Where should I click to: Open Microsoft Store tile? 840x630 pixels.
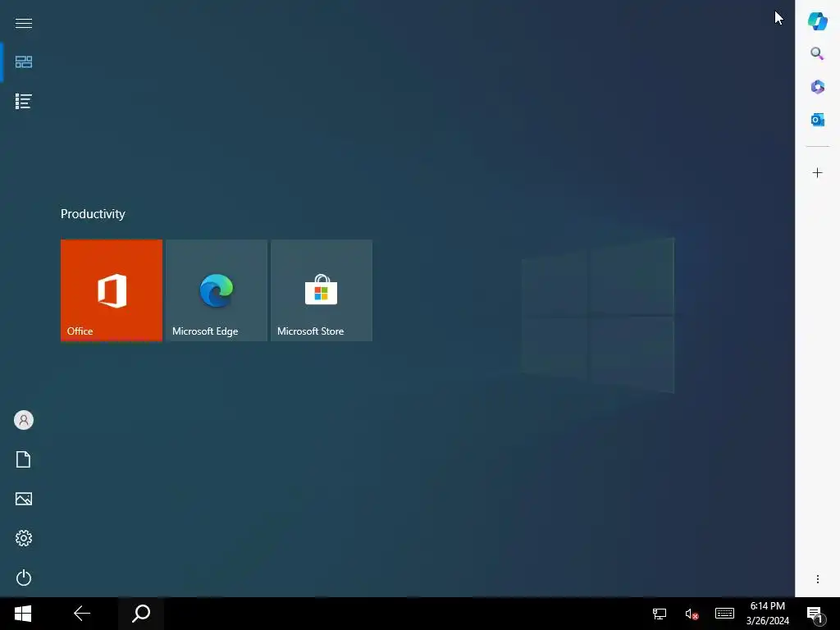[322, 290]
